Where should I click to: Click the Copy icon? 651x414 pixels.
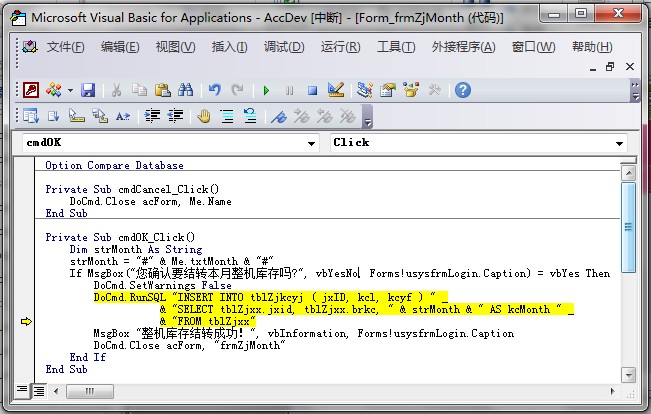[140, 90]
